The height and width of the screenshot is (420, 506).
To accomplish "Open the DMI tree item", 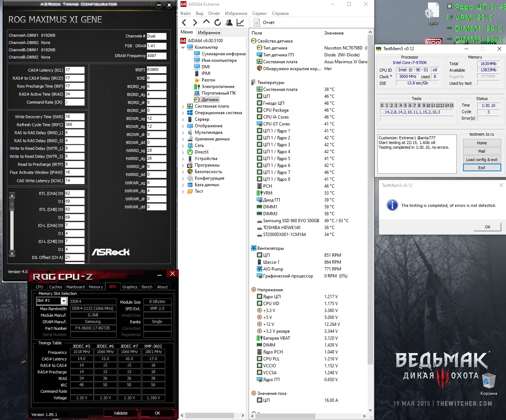I will point(202,67).
